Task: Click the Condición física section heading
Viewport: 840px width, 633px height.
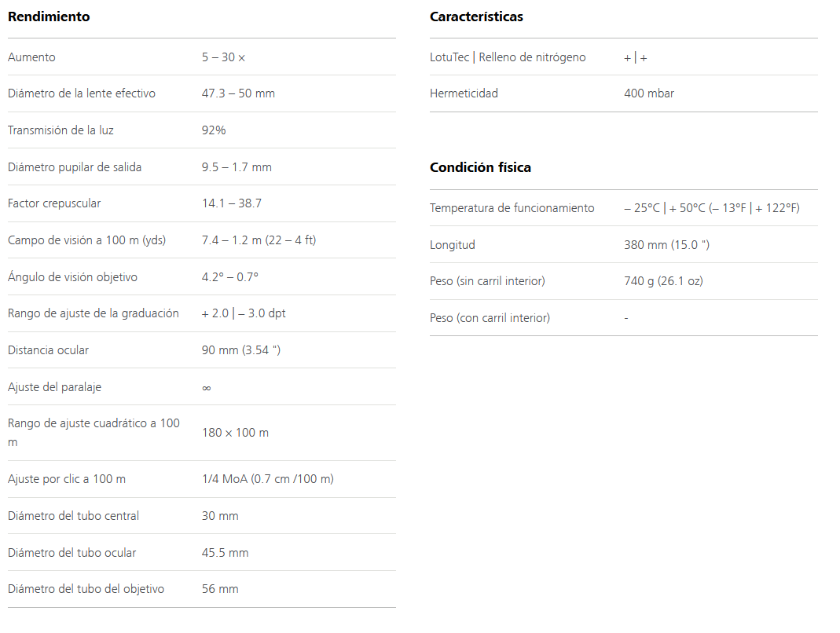Action: point(480,167)
